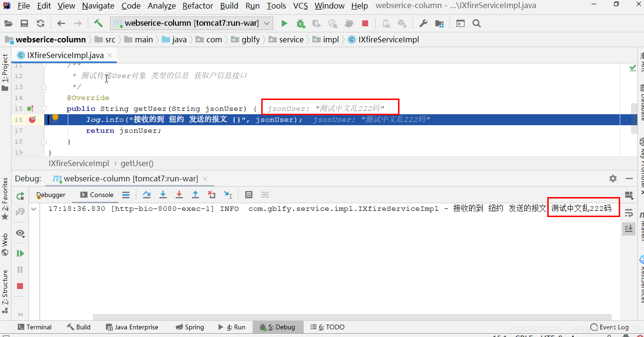
Task: Build the project with the hammer icon
Action: 98,23
